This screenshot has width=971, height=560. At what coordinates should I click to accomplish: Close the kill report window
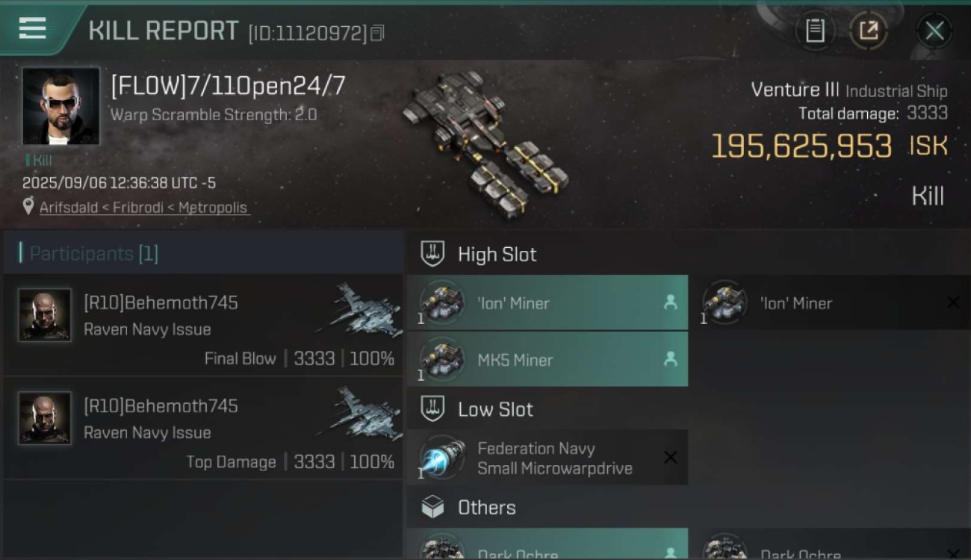(934, 31)
